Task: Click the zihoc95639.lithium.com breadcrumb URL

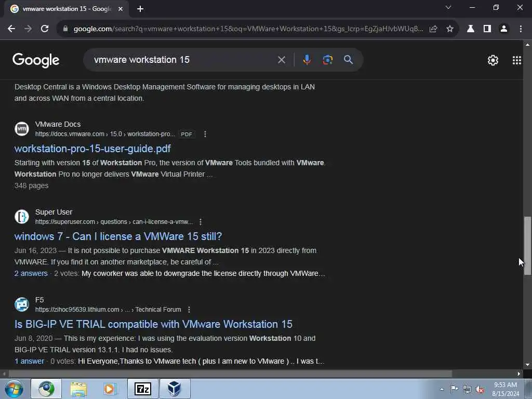Action: (x=108, y=310)
